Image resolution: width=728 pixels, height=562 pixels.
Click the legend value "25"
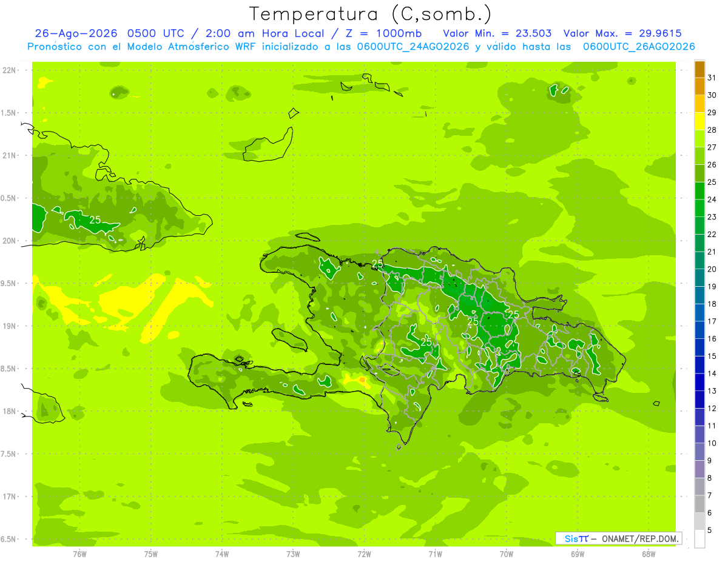712,182
